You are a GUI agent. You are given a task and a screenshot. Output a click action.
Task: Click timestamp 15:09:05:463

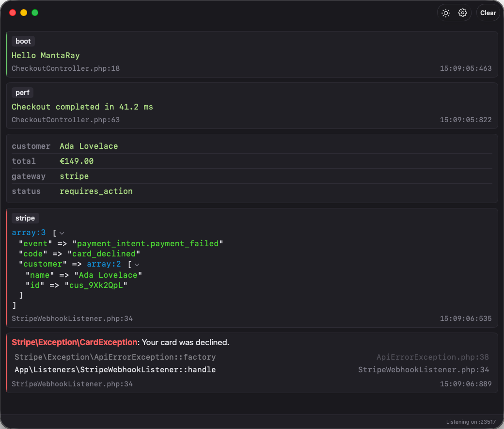[x=466, y=68]
